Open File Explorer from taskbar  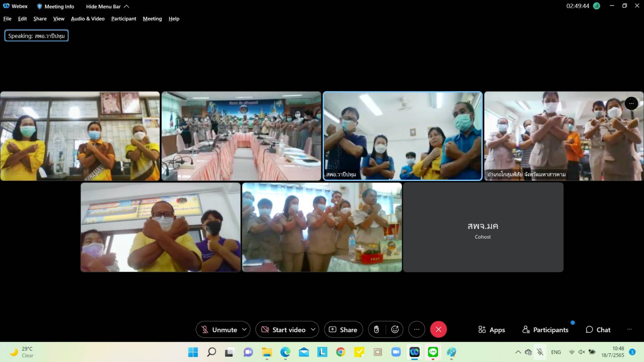267,352
